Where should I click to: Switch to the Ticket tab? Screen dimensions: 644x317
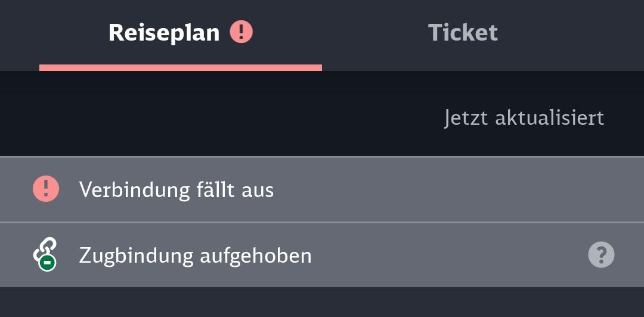463,32
